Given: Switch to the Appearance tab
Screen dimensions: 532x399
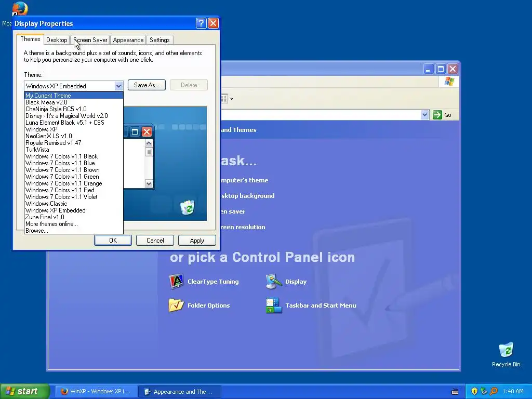Looking at the screenshot, I should pyautogui.click(x=128, y=39).
